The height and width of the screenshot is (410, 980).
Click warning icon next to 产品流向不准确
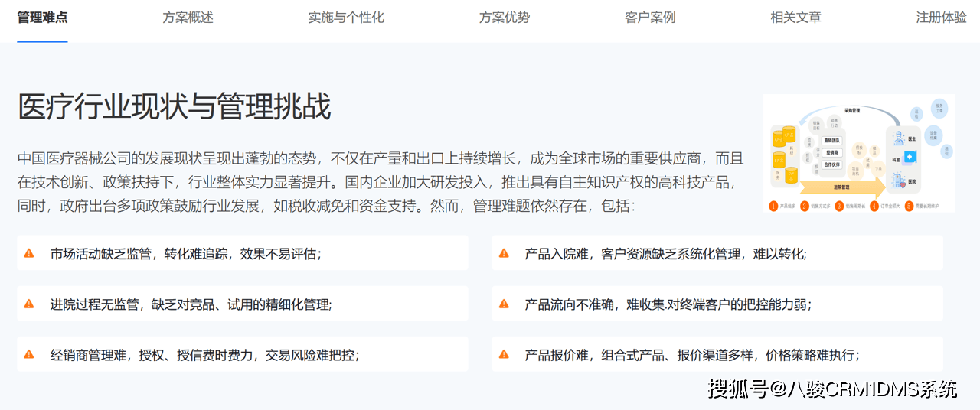504,304
